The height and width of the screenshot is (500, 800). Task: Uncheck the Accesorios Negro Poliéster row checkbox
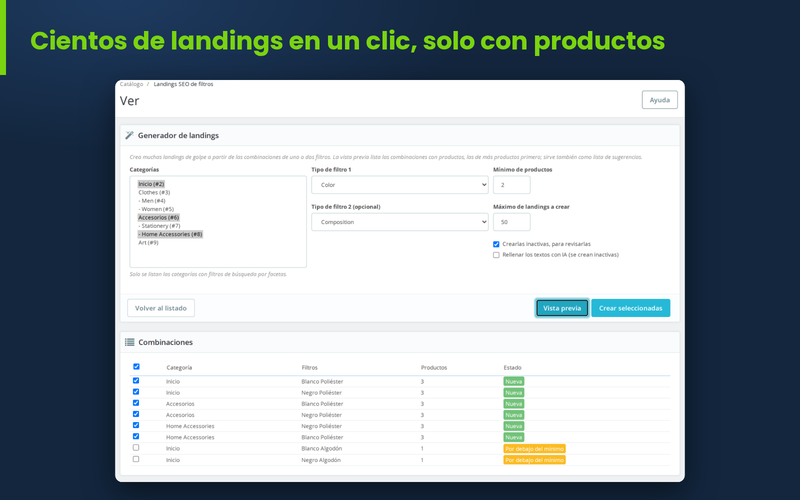[x=136, y=414]
